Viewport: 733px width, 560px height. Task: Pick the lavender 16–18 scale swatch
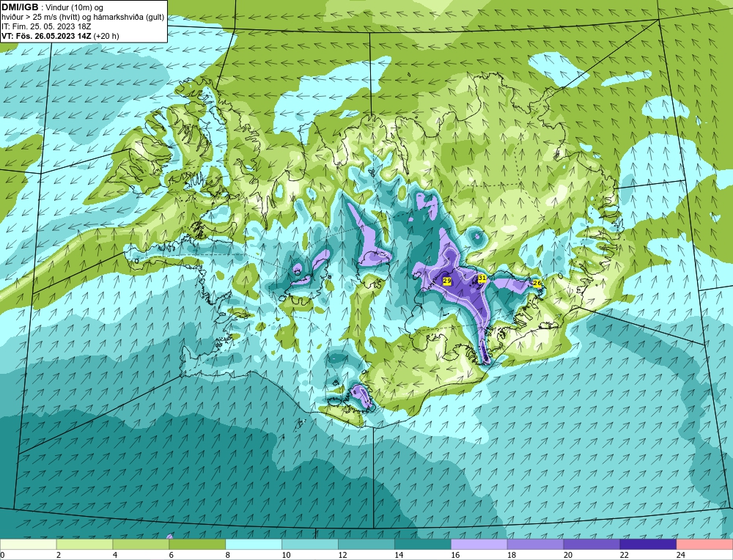[479, 544]
